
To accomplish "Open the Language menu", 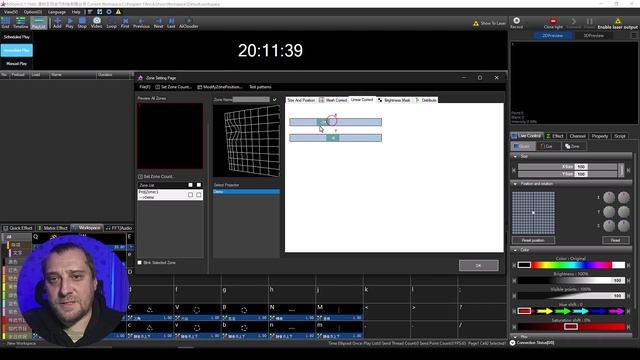I will (x=57, y=12).
